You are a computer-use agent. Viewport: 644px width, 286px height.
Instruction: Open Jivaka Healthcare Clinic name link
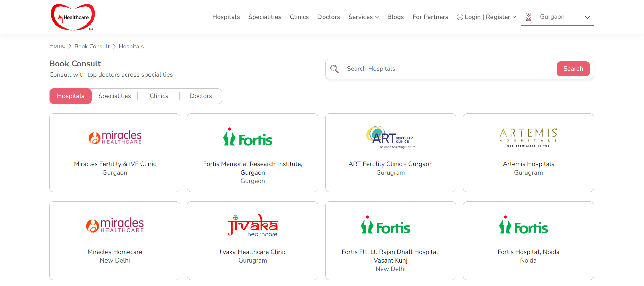click(253, 252)
